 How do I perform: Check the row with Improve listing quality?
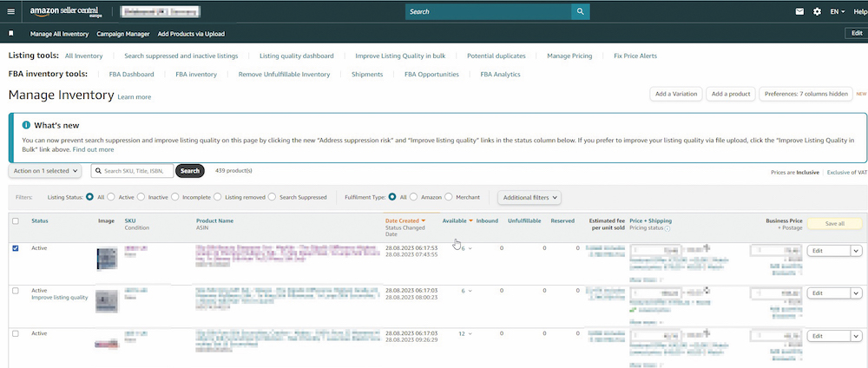point(16,291)
